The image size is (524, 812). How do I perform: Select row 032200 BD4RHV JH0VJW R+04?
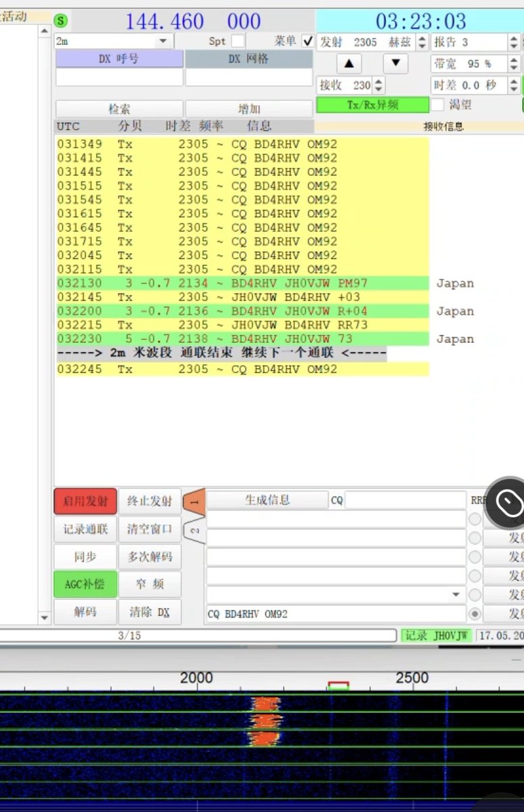point(242,311)
